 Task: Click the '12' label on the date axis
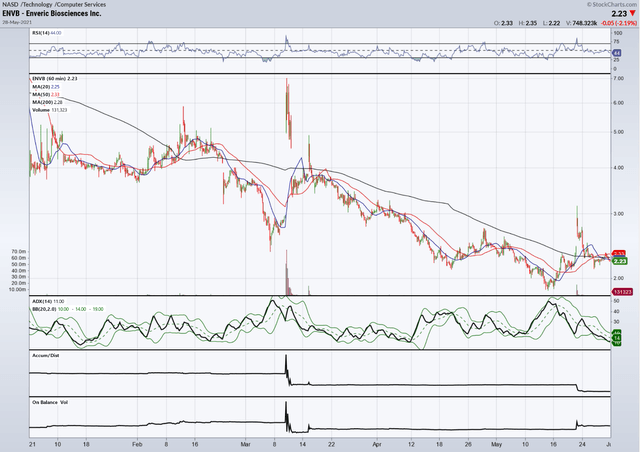tap(411, 444)
